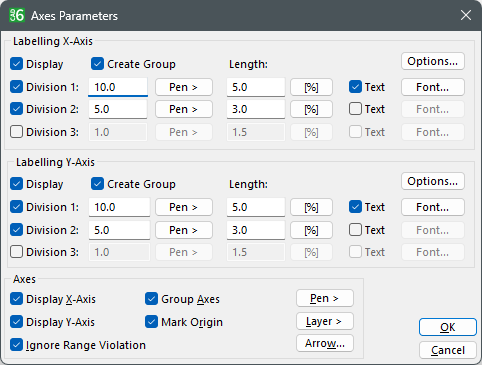Open Options for Labelling Y-Axis
This screenshot has width=482, height=365.
pyautogui.click(x=433, y=181)
